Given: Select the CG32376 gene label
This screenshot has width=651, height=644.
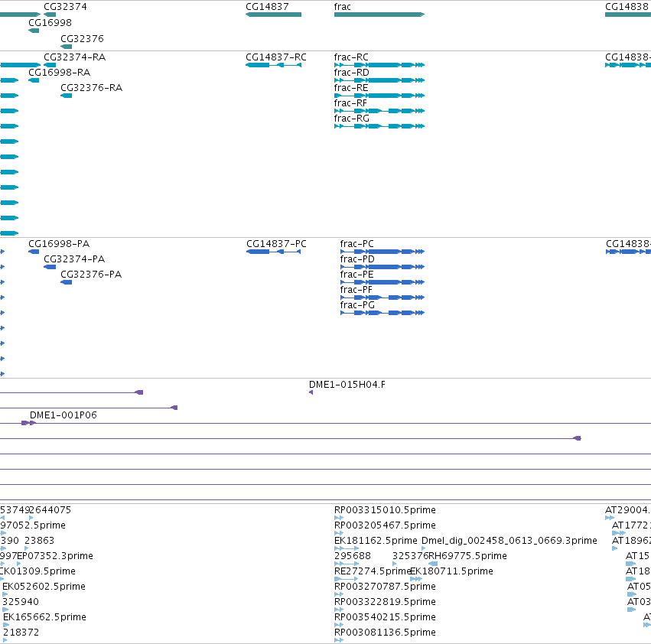Looking at the screenshot, I should pos(82,38).
